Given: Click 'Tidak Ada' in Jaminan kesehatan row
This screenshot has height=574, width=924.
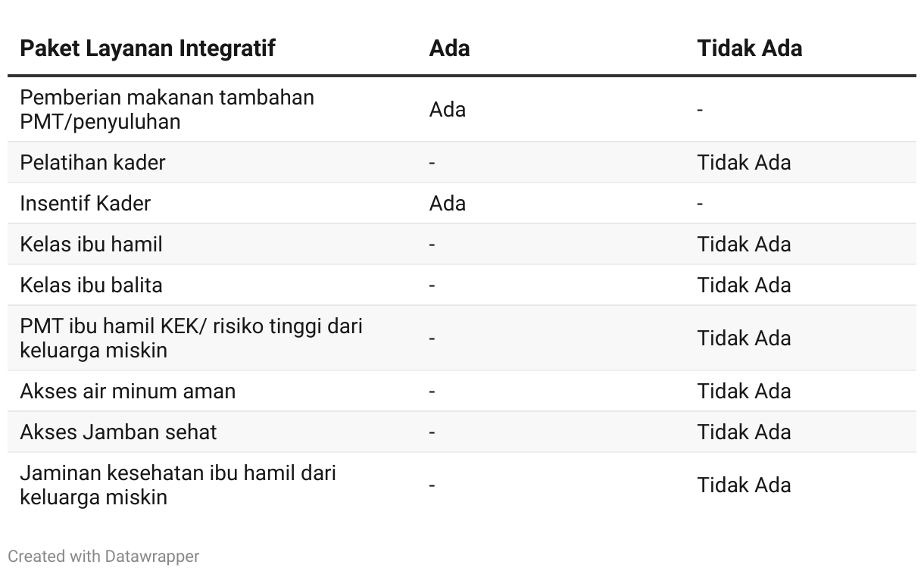Looking at the screenshot, I should (744, 485).
